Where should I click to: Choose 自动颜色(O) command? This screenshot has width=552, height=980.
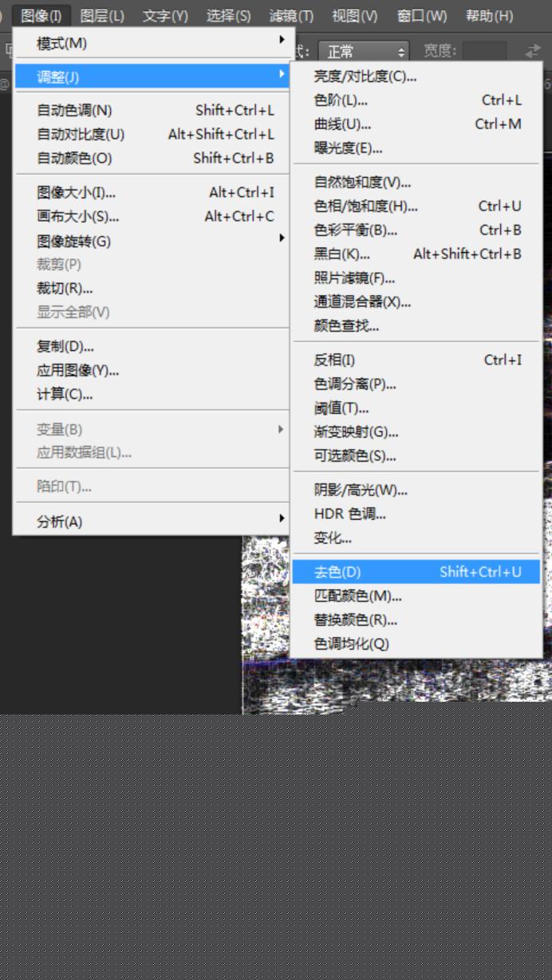tap(152, 158)
